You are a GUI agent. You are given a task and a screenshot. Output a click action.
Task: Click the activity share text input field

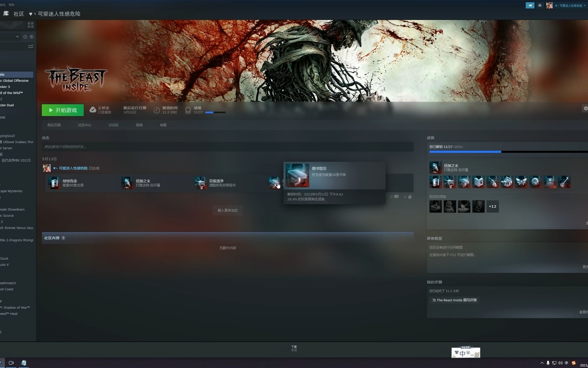(228, 147)
